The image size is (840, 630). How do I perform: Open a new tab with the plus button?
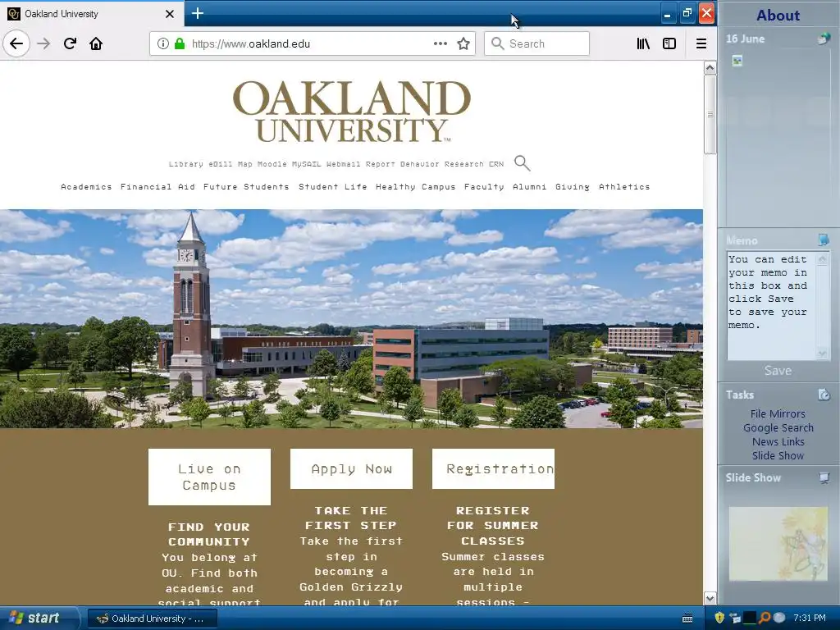(x=197, y=13)
